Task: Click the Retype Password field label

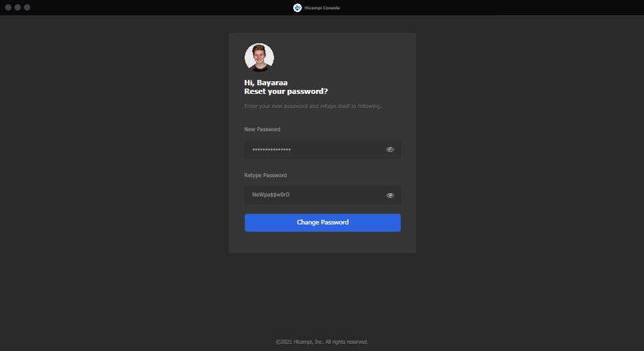Action: [x=265, y=175]
